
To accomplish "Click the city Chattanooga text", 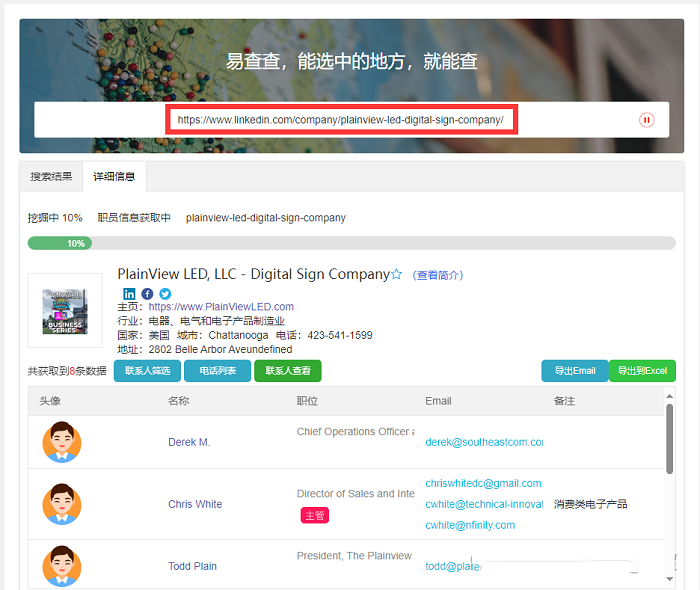I will [x=238, y=335].
